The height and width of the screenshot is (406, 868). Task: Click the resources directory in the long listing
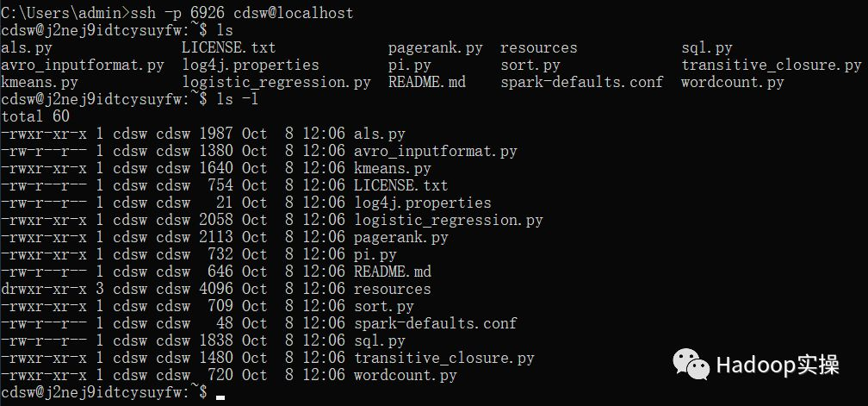tap(392, 289)
